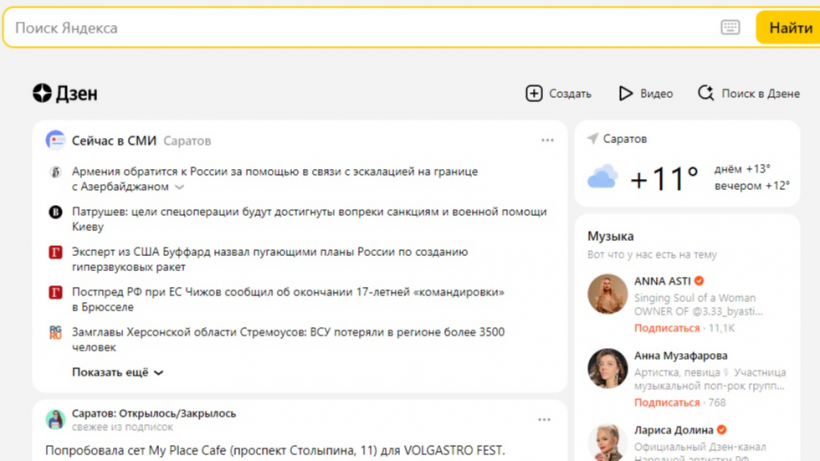Image resolution: width=820 pixels, height=461 pixels.
Task: Open Саратов: Открылось/Закрылось channel name
Action: point(154,413)
